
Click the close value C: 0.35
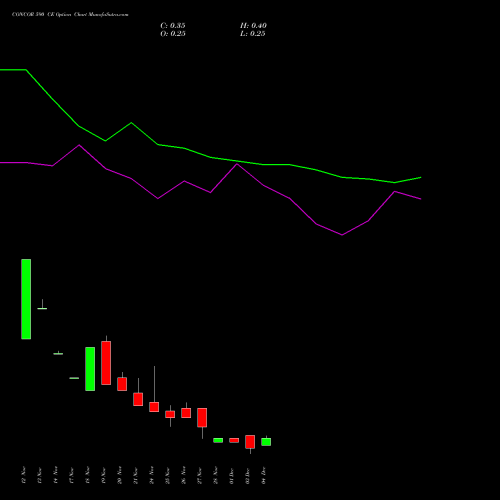[173, 26]
